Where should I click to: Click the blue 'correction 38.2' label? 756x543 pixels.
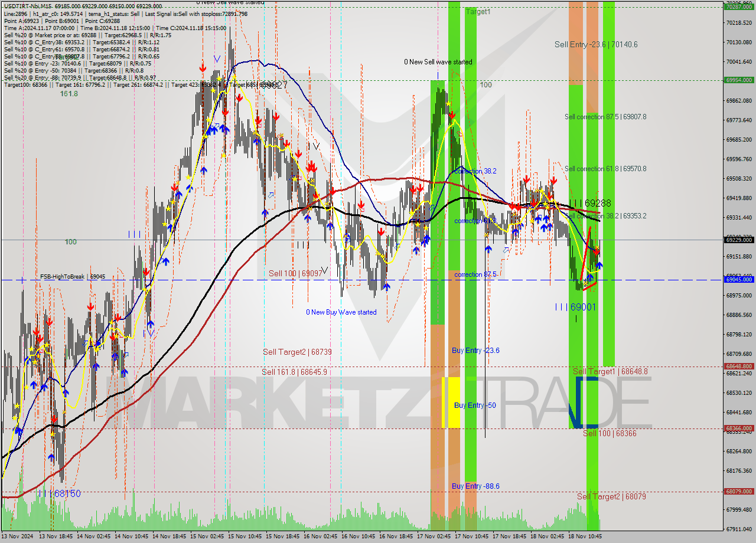pos(475,171)
